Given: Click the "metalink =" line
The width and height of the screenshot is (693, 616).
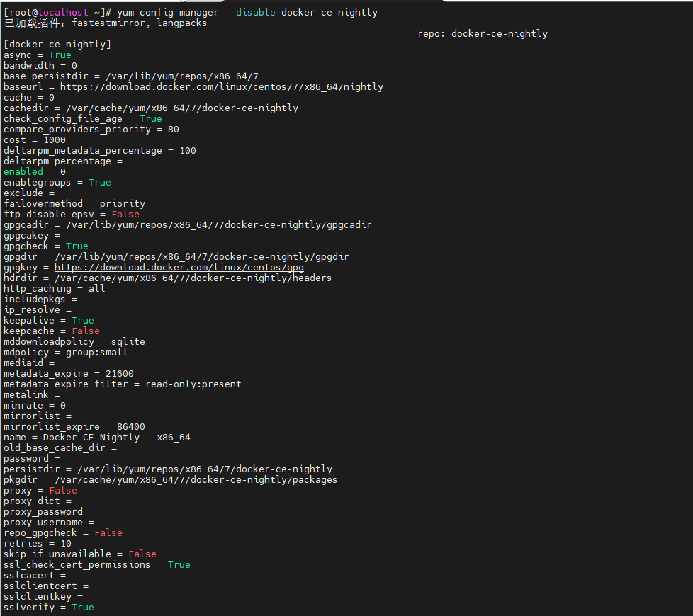Looking at the screenshot, I should coord(32,395).
